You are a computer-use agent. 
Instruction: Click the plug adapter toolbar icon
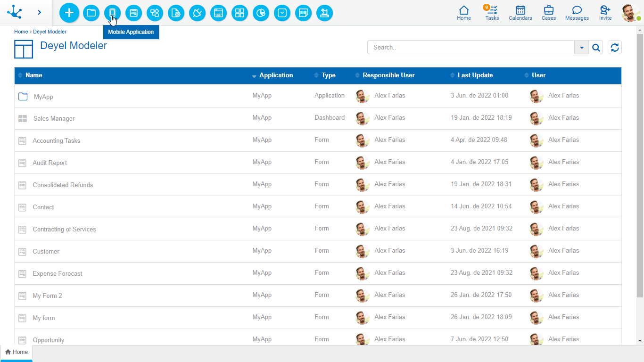pos(197,13)
